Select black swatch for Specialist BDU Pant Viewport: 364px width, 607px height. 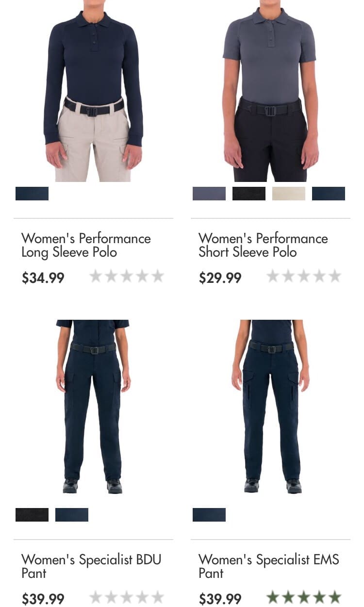click(x=32, y=515)
